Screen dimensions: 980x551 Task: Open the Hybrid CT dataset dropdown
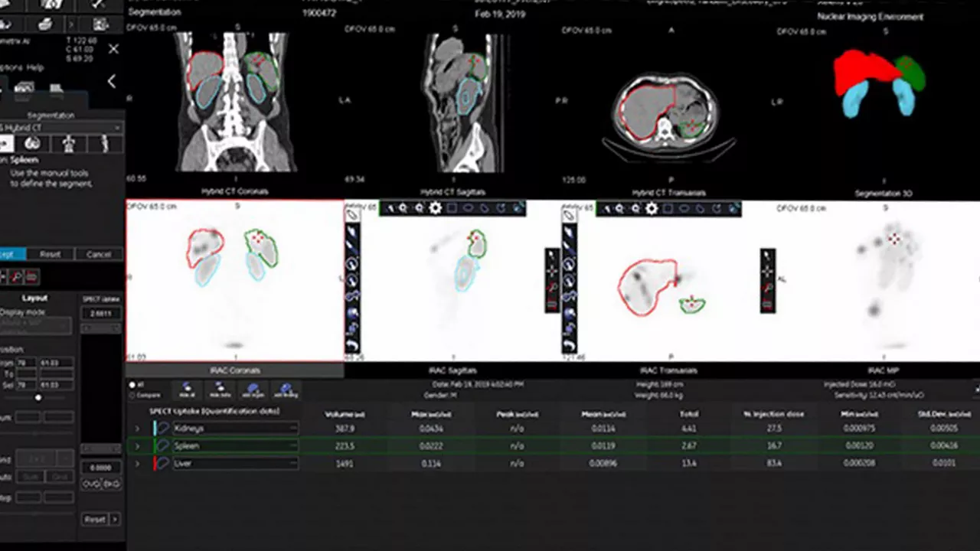[61, 128]
